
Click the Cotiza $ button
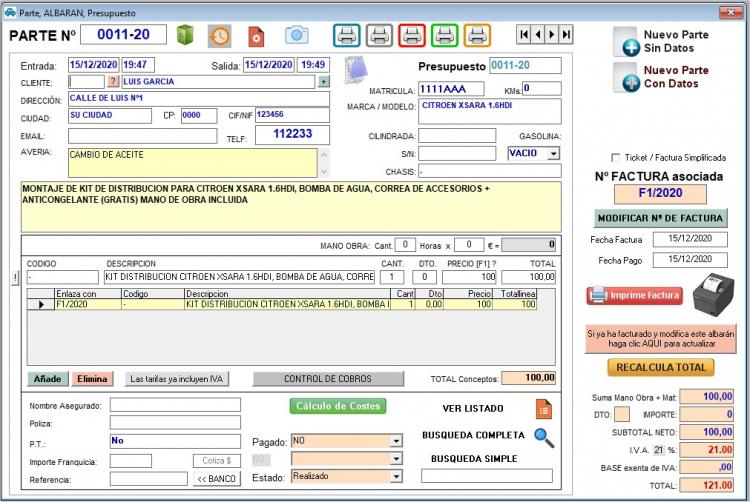[x=217, y=461]
